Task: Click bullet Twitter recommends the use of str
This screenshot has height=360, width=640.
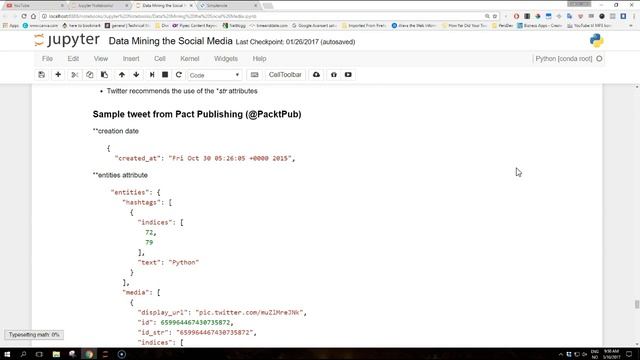Action: coord(182,91)
